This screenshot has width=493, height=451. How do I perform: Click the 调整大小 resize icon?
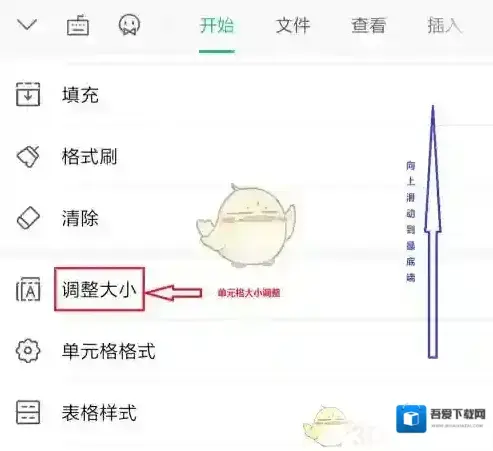click(x=28, y=289)
